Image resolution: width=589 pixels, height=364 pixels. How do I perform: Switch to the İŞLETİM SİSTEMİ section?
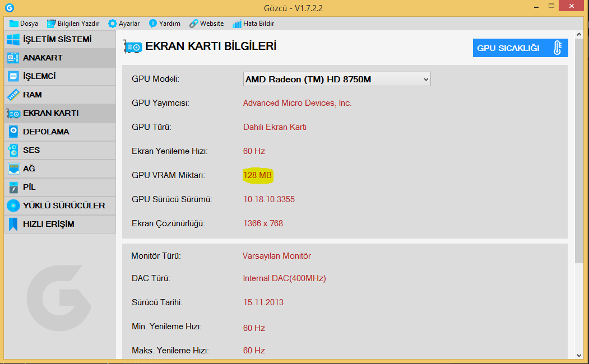click(60, 39)
